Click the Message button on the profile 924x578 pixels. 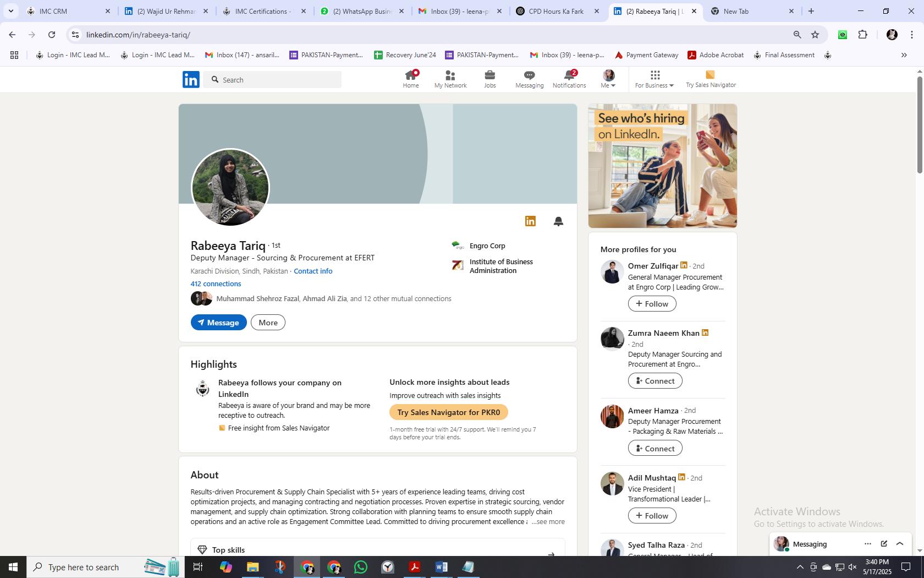click(x=218, y=323)
